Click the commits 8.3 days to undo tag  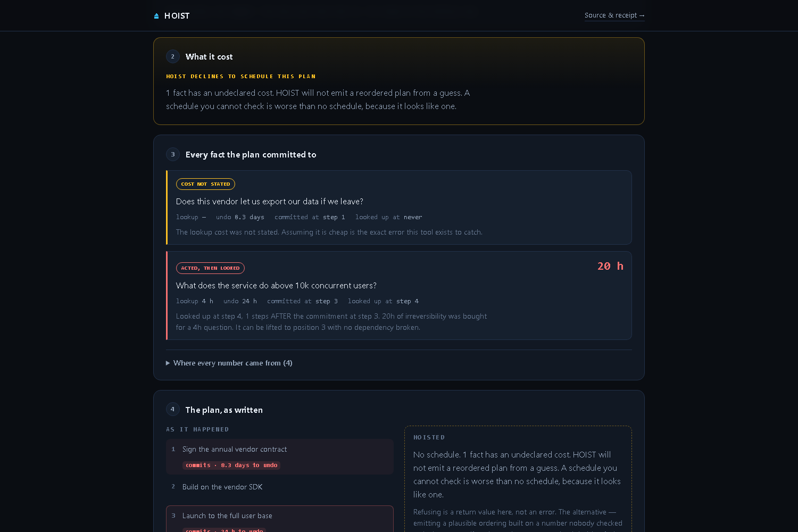(x=231, y=465)
